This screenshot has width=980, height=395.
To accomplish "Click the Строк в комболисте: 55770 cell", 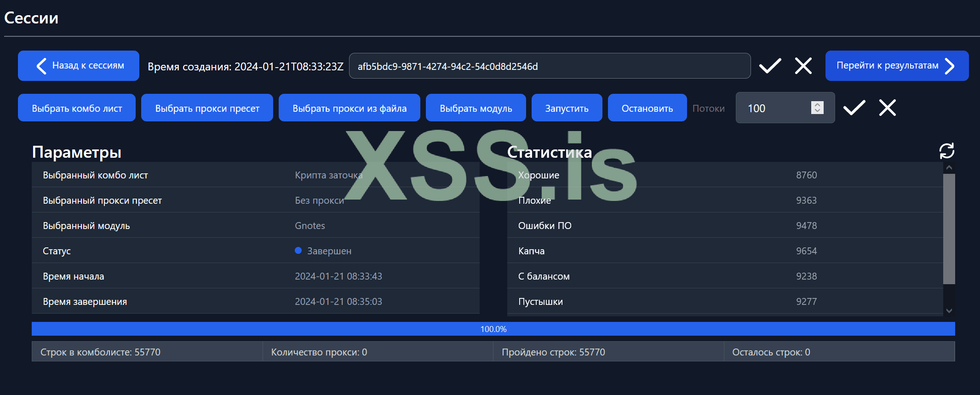I will pos(147,352).
